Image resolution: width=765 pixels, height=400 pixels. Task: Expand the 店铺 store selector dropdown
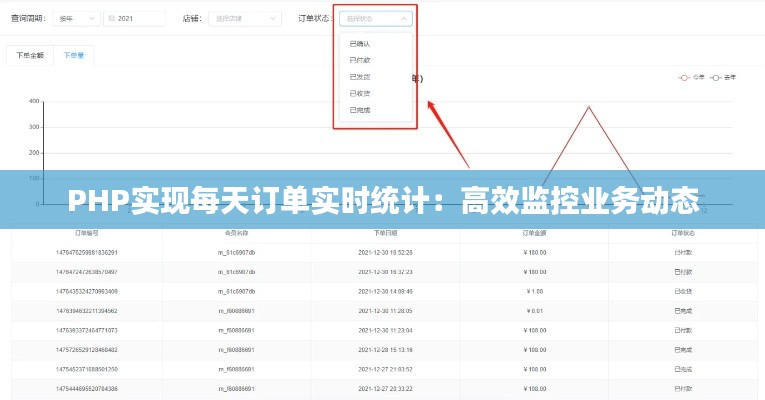coord(245,19)
